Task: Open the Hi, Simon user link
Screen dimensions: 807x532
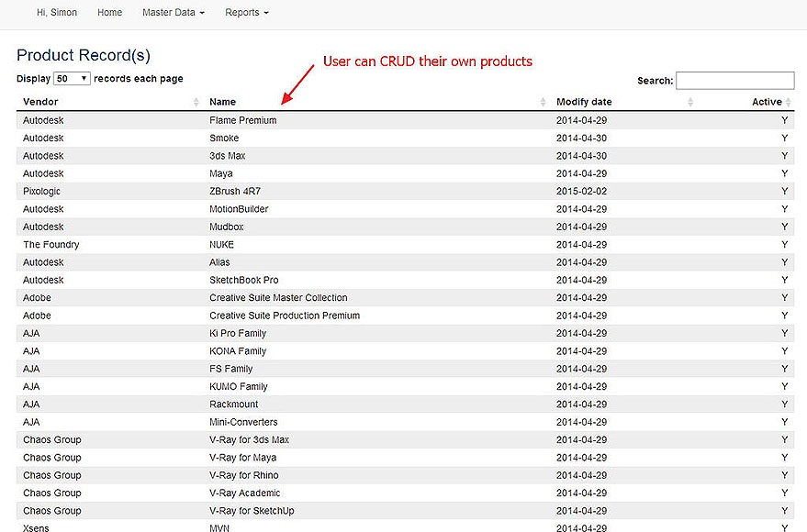Action: pos(57,12)
